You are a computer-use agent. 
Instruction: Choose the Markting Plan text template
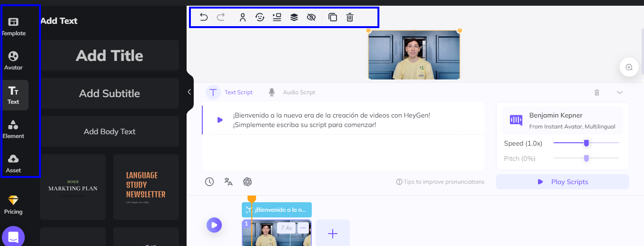pyautogui.click(x=73, y=187)
